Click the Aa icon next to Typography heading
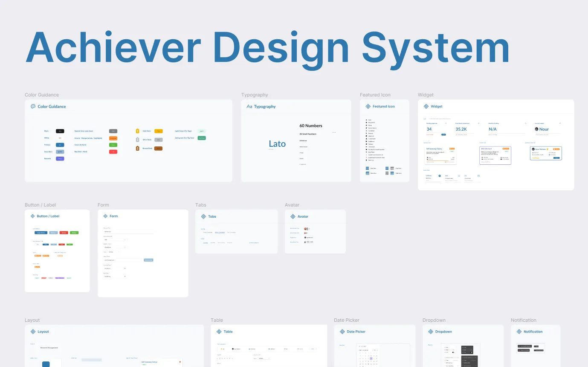 click(249, 107)
